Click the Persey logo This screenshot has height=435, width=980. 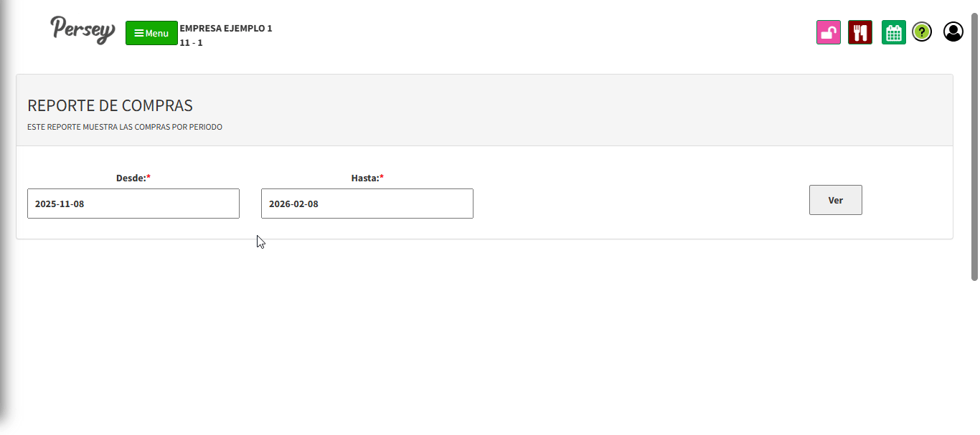[x=83, y=30]
